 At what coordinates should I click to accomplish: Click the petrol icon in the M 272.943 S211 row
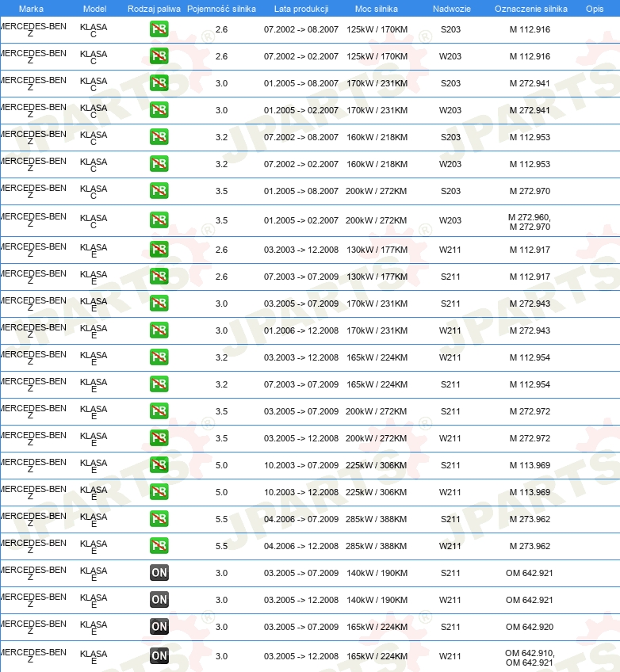[159, 304]
